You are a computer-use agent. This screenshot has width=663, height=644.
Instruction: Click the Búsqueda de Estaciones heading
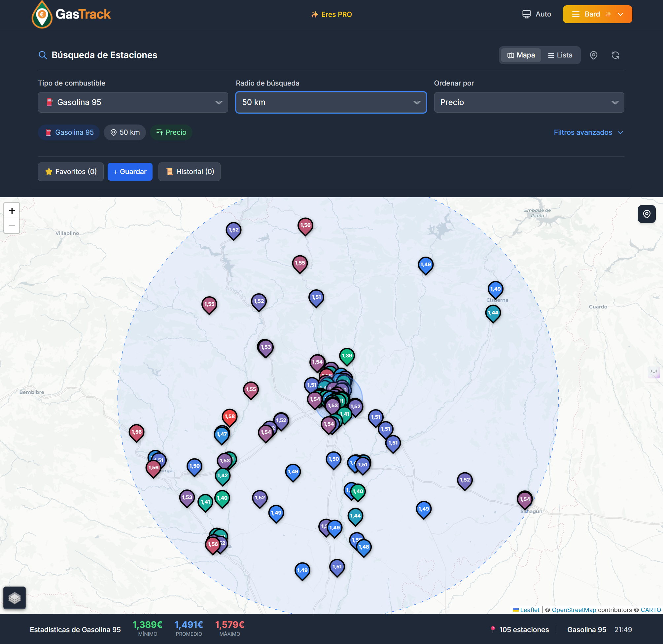coord(104,55)
